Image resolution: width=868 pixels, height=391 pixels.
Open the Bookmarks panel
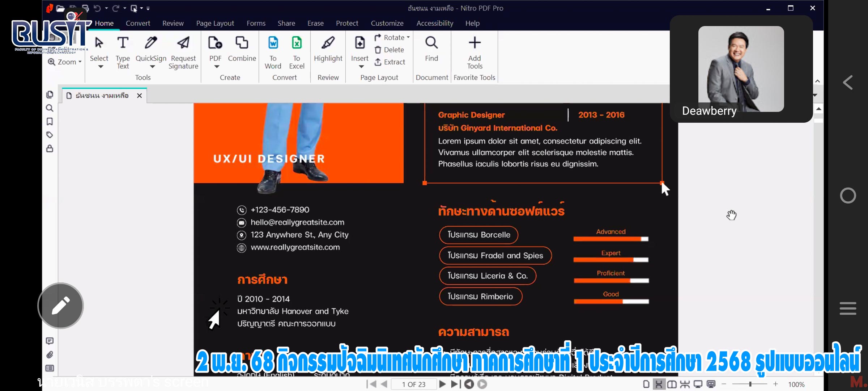click(50, 122)
